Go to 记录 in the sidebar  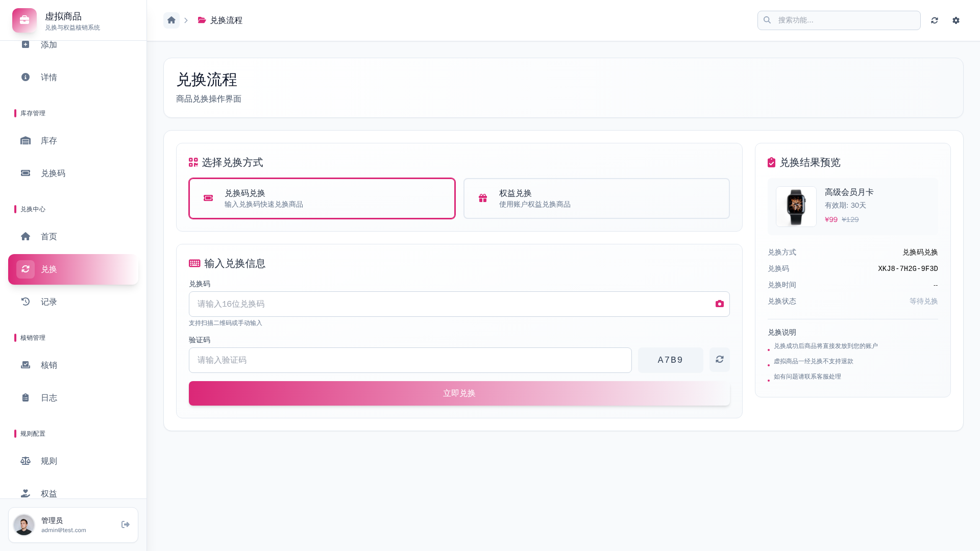pos(49,302)
